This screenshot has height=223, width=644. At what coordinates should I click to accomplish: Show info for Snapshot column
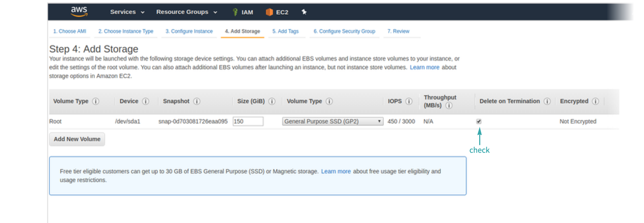(197, 101)
